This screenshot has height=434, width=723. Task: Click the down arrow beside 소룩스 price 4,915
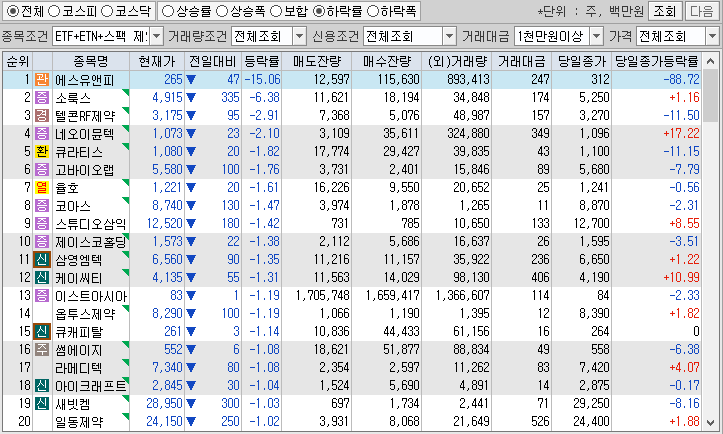pyautogui.click(x=191, y=98)
